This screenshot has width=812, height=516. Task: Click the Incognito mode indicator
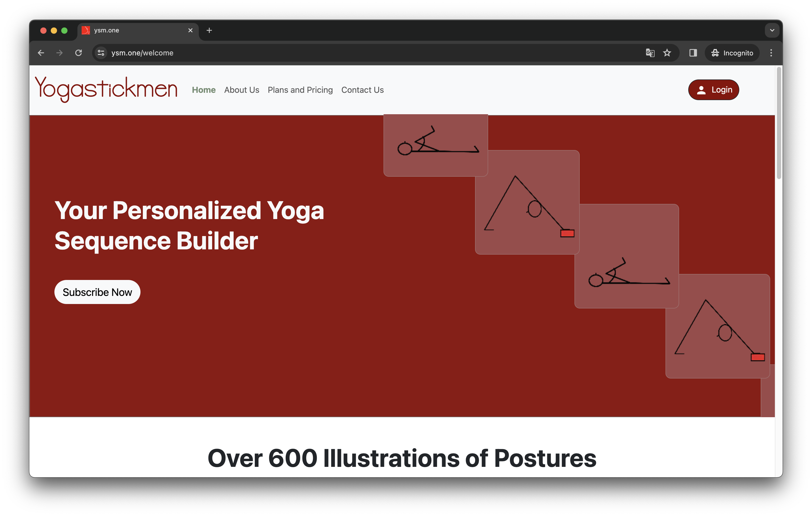click(x=732, y=53)
